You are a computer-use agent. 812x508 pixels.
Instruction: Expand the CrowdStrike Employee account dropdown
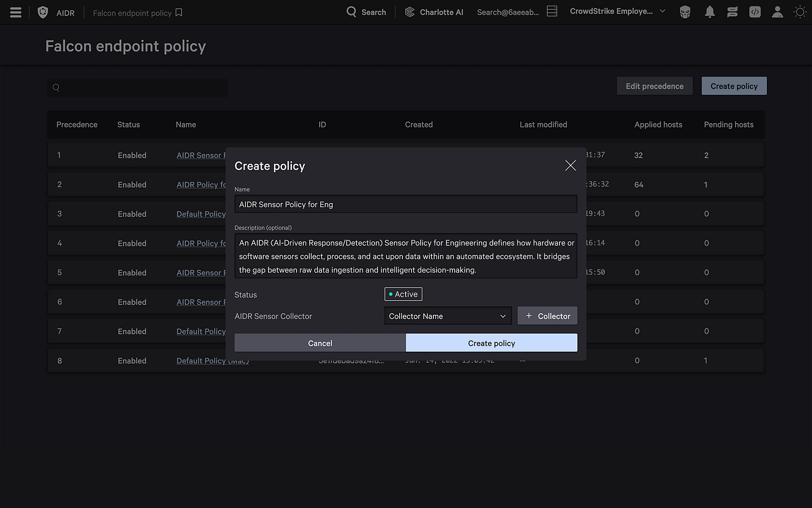click(617, 12)
